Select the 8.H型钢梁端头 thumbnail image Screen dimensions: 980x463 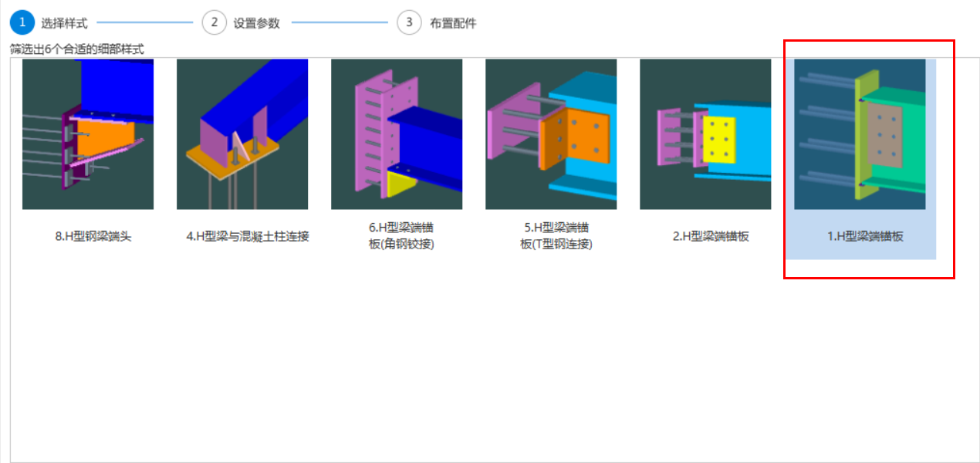pos(88,134)
